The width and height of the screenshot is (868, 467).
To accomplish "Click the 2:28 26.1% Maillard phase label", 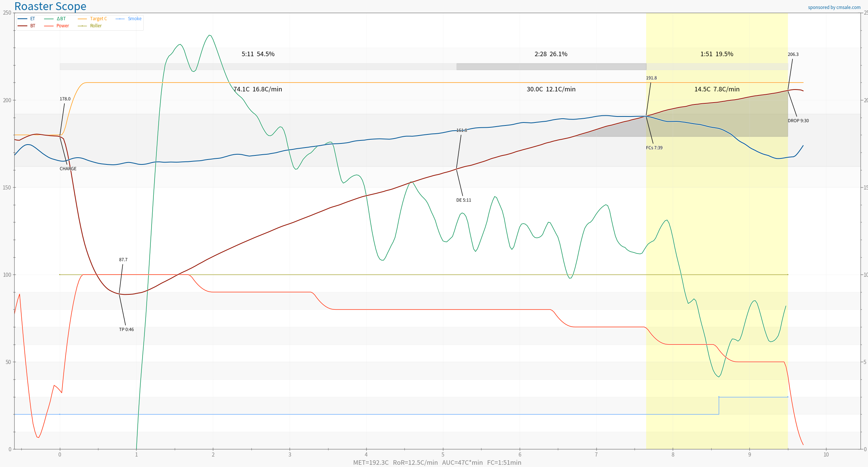I will pos(551,54).
